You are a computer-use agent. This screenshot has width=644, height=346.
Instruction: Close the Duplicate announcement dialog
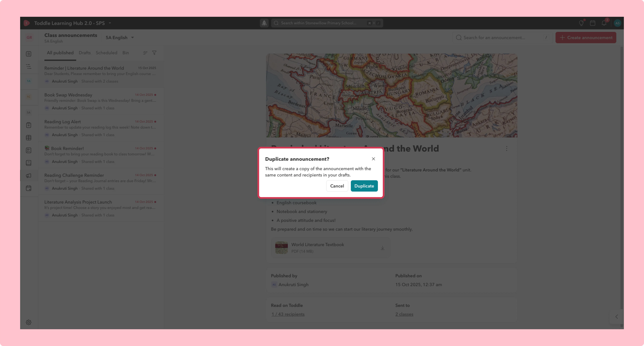(x=373, y=159)
